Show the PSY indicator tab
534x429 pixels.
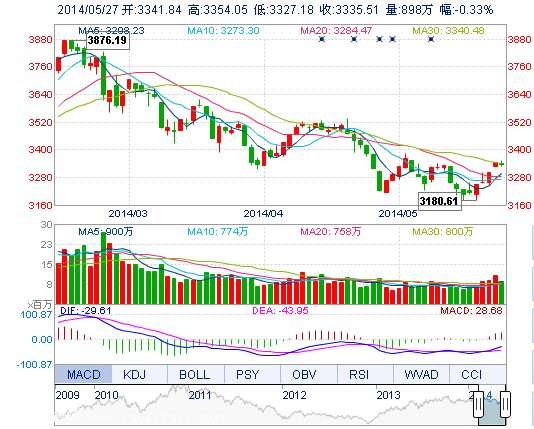click(x=252, y=375)
